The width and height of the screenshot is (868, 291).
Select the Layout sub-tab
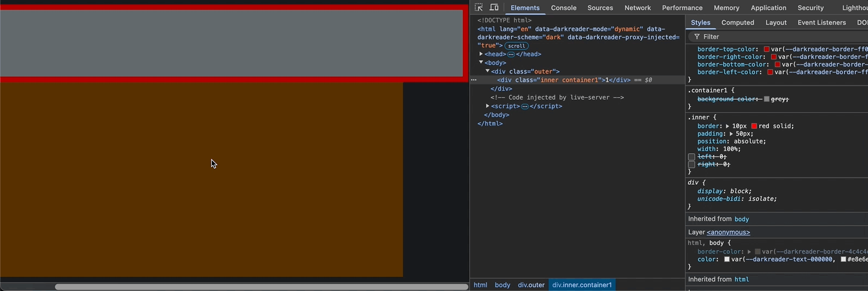[x=776, y=22]
